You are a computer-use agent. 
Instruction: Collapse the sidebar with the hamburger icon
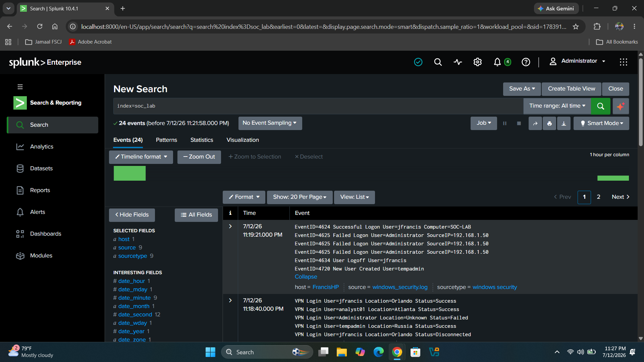pos(20,87)
